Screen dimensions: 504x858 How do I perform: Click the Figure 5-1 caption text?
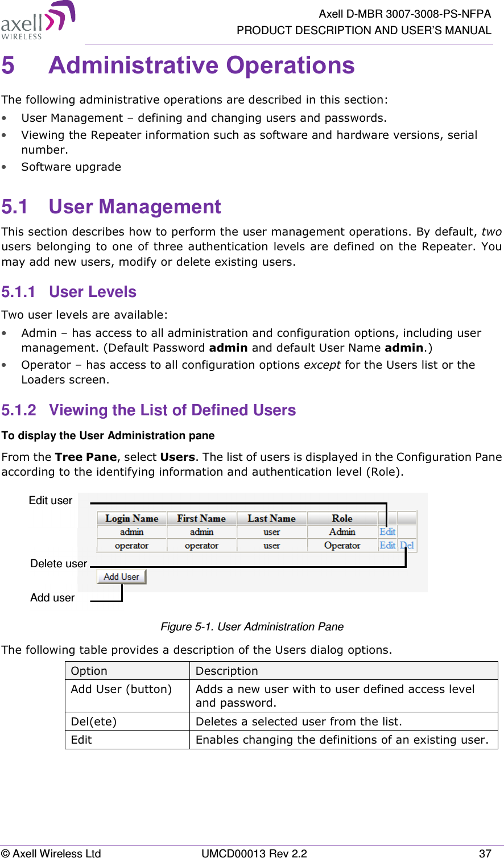click(x=252, y=626)
